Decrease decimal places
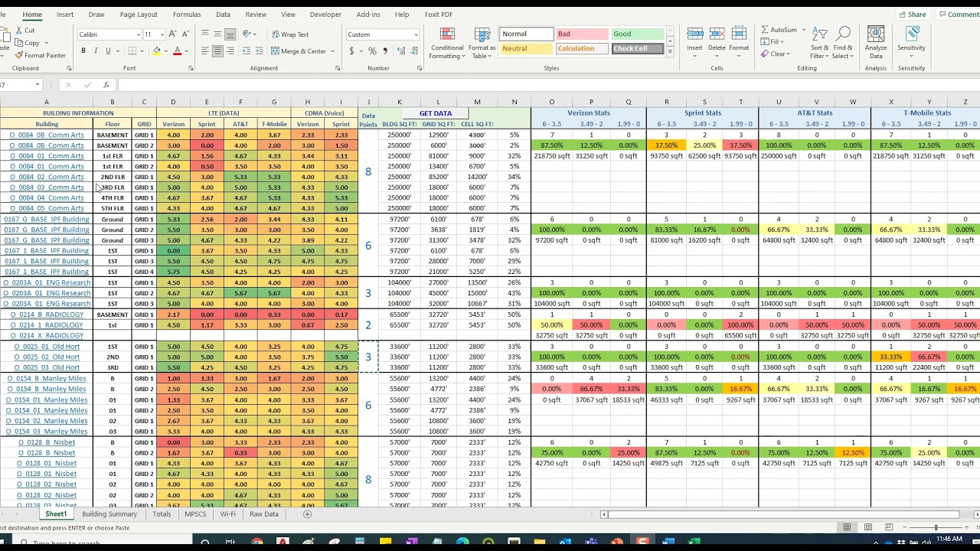 (413, 51)
